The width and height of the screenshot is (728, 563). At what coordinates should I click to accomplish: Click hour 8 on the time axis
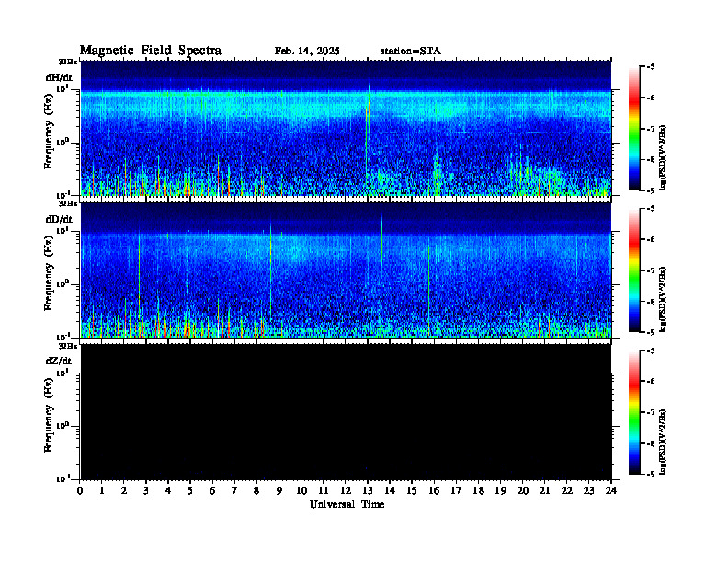pos(256,491)
